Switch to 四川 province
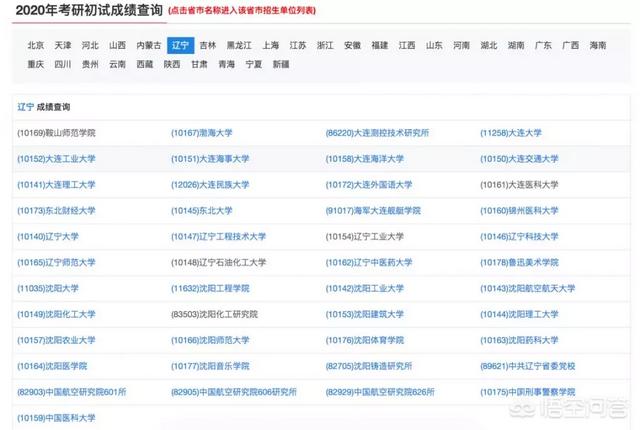Viewport: 640px width, 430px height. coord(63,64)
